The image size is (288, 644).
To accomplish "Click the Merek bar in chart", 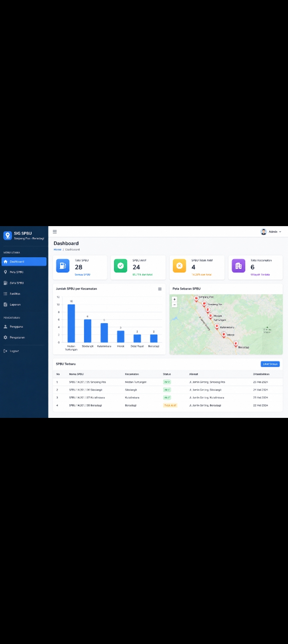I will 120,337.
